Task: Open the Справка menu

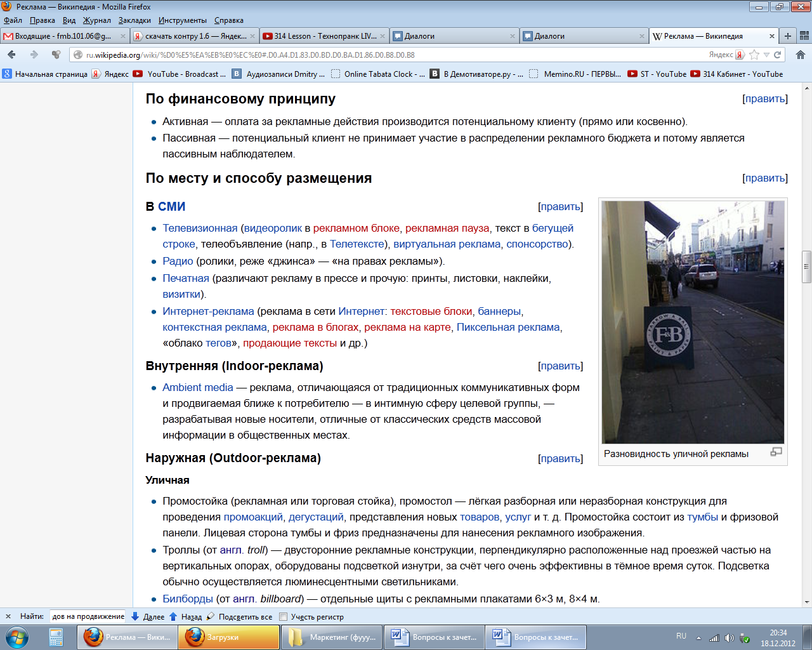Action: pos(228,20)
